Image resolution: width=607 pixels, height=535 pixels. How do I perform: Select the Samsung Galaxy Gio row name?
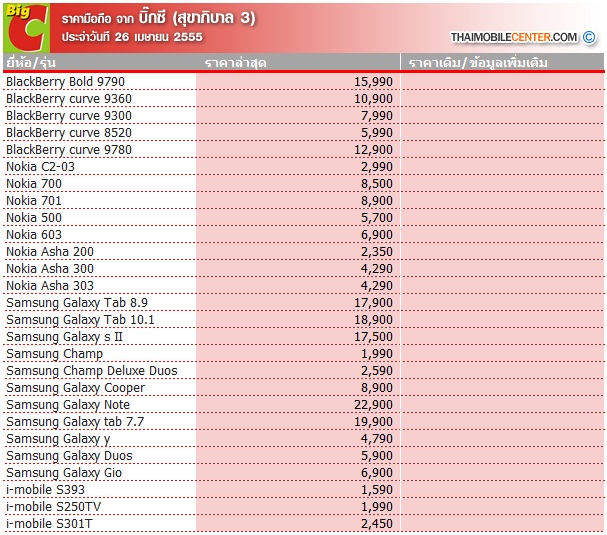(x=64, y=473)
